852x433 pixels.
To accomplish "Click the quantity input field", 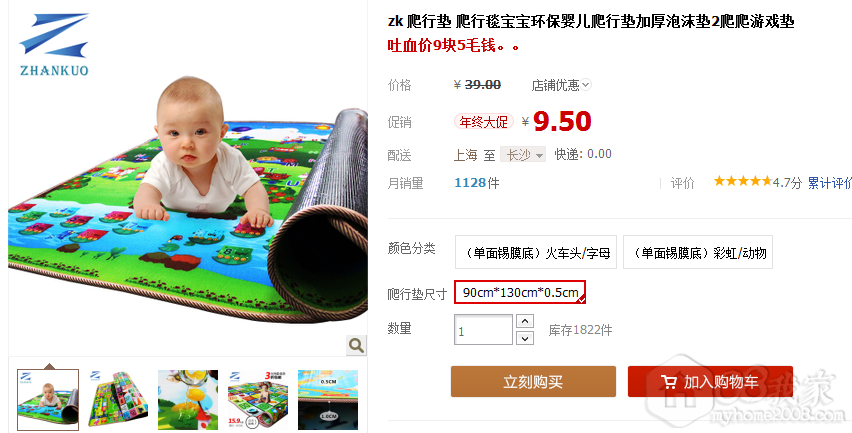I will click(x=483, y=330).
